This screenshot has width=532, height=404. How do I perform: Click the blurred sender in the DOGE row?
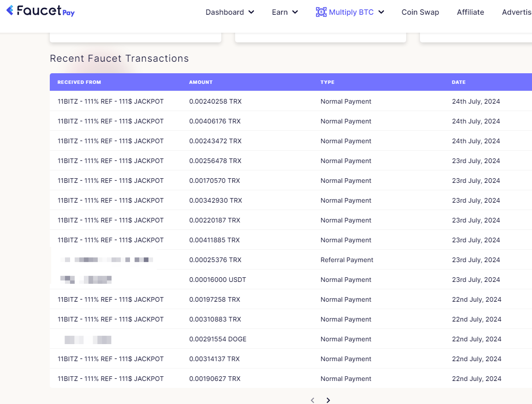point(88,340)
